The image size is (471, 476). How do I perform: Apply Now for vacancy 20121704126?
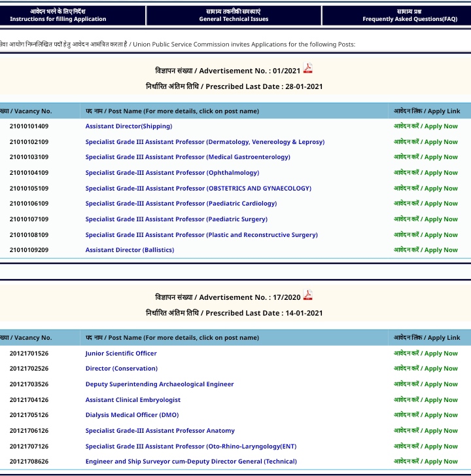point(426,400)
